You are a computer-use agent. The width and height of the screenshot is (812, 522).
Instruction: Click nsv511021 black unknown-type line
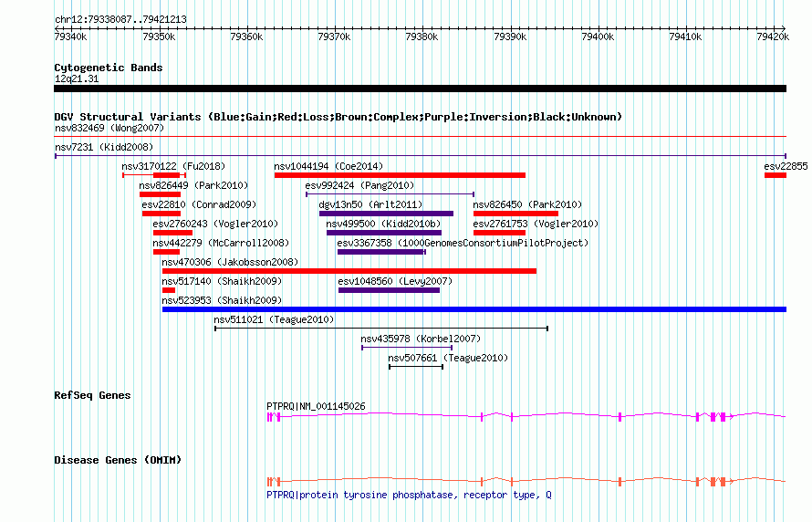381,329
